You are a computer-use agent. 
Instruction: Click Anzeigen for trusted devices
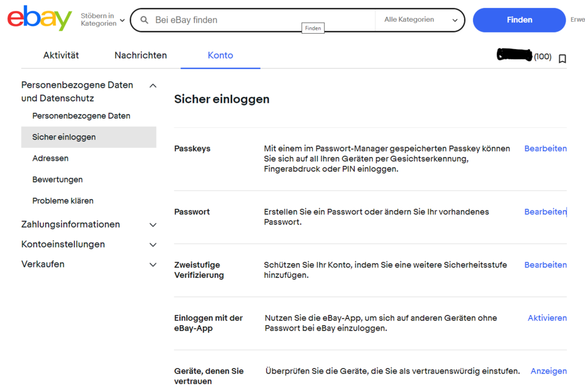tap(548, 371)
